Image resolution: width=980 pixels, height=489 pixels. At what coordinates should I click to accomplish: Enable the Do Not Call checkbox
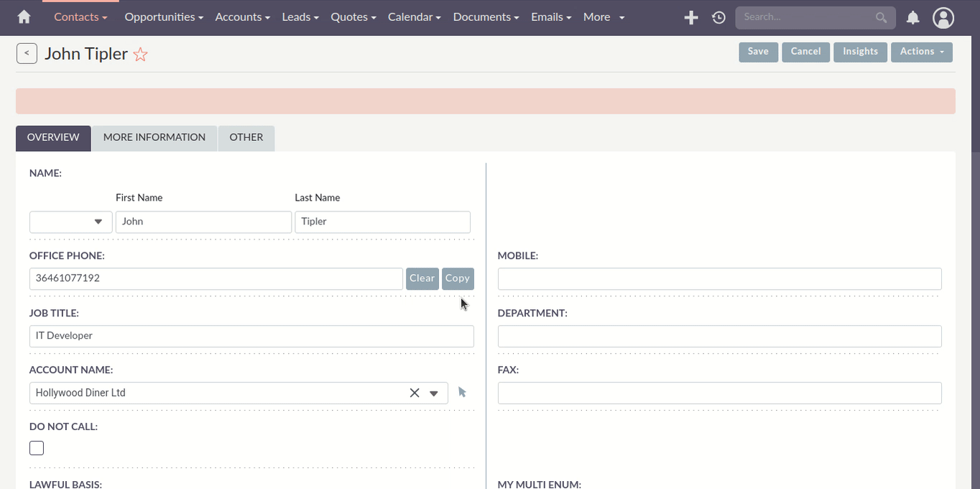36,447
